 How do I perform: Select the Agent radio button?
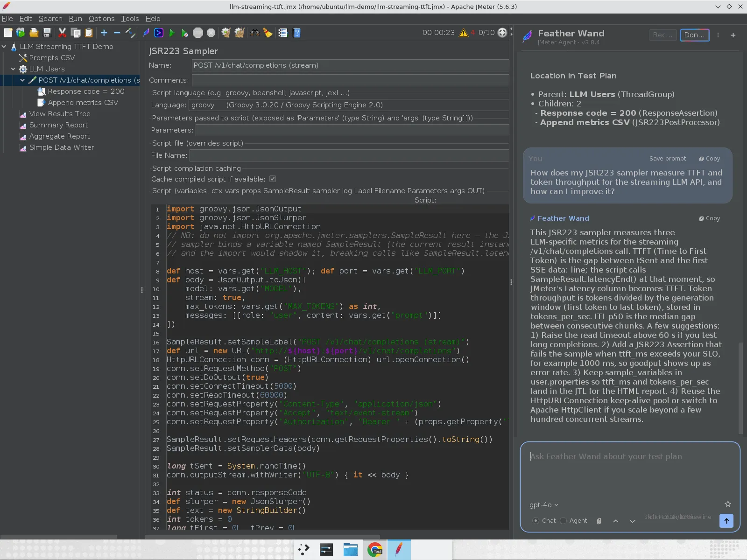[564, 521]
